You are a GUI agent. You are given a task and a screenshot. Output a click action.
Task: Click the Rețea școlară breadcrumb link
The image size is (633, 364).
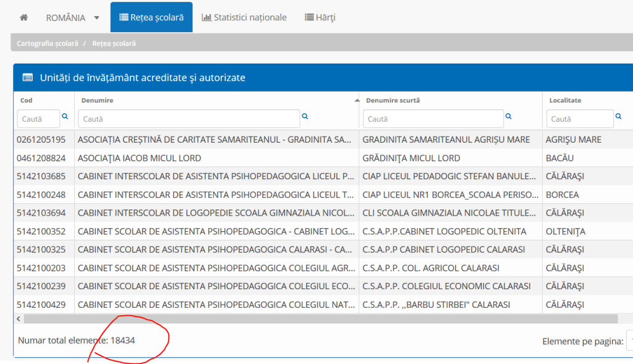pyautogui.click(x=114, y=44)
